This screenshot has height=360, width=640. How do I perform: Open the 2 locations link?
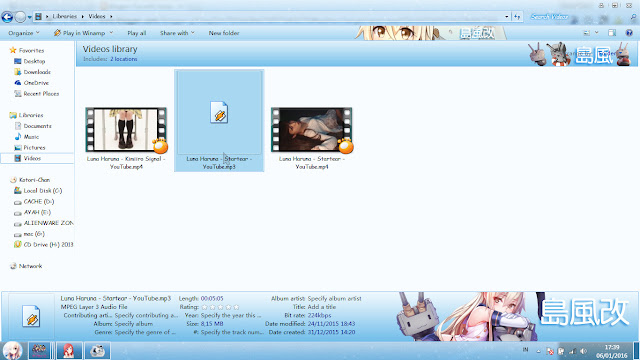coord(124,59)
